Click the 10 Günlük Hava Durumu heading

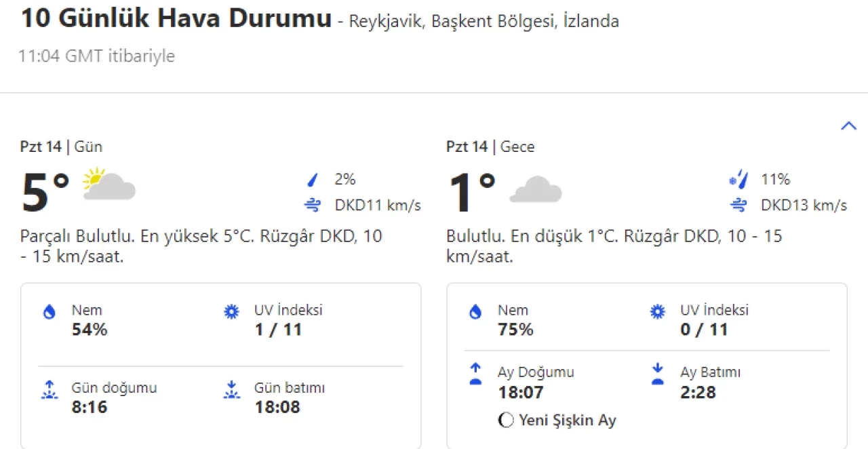coord(176,18)
